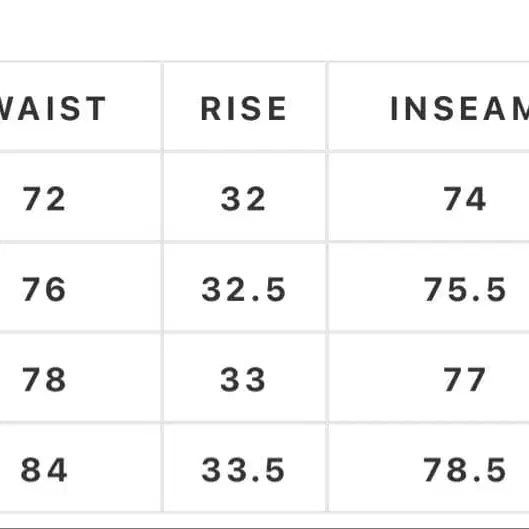The width and height of the screenshot is (529, 529).
Task: Click border line beneath the header row
Action: click(264, 151)
